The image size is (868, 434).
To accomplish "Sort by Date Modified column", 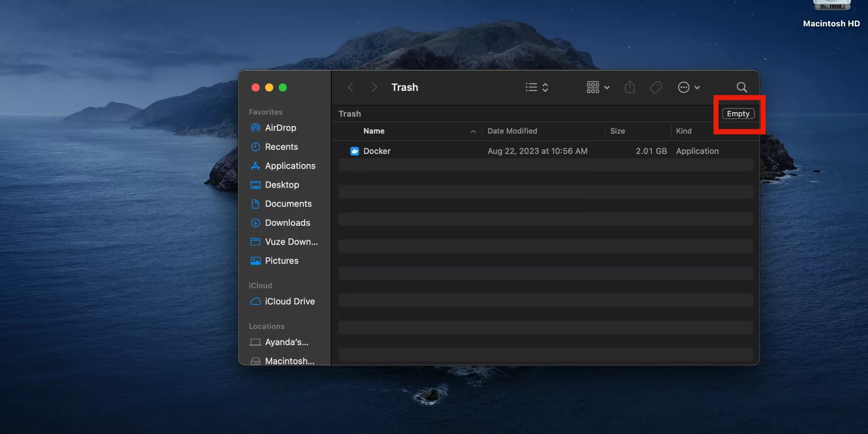I will 512,131.
